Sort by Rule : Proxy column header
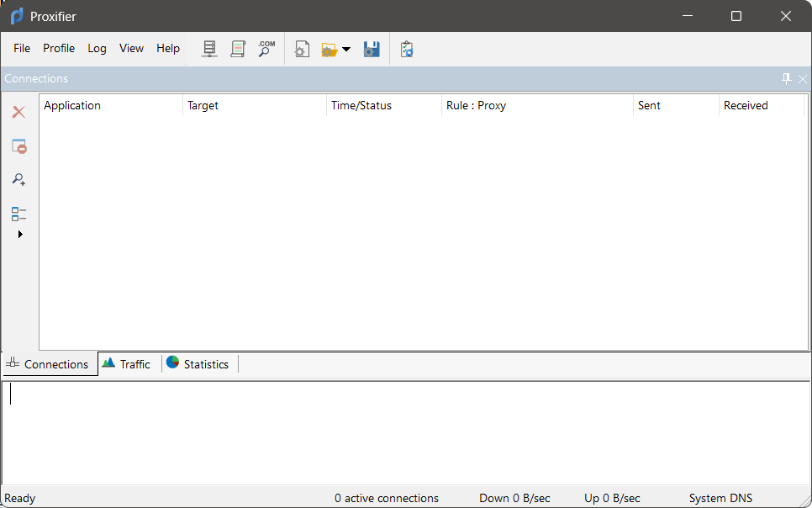Viewport: 812px width, 508px height. [537, 105]
